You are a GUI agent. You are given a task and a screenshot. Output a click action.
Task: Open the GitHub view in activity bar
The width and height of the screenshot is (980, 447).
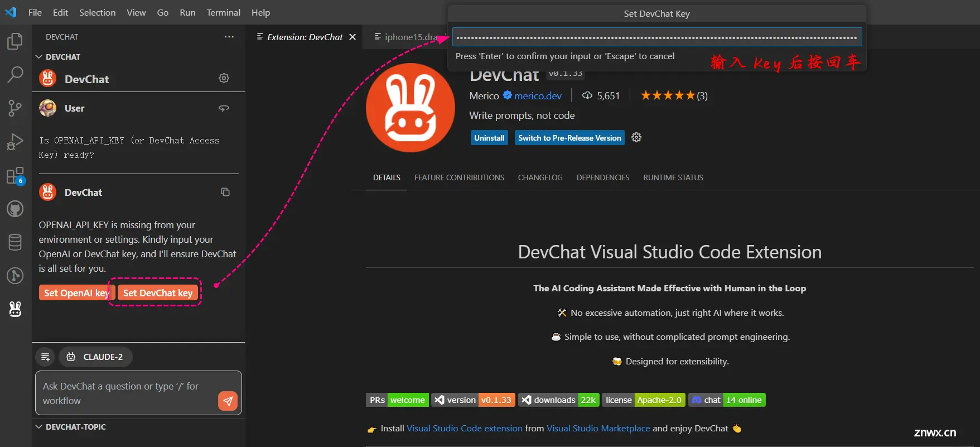point(15,209)
